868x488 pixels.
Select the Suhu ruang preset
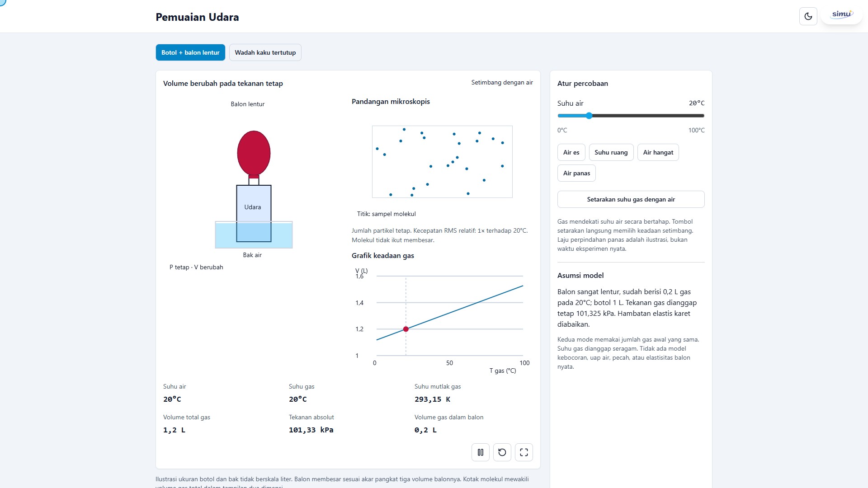coord(611,152)
